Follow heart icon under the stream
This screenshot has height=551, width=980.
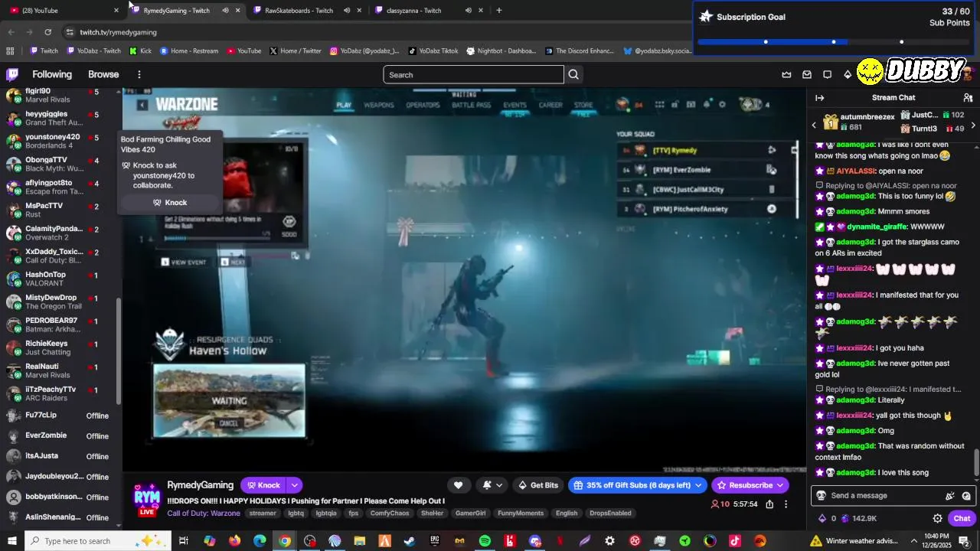click(458, 485)
